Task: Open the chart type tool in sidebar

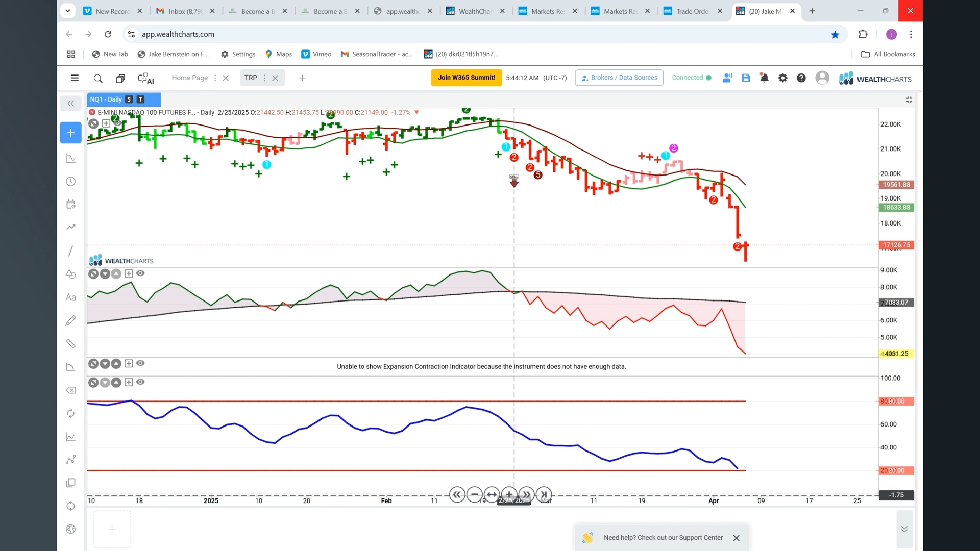Action: pyautogui.click(x=71, y=158)
